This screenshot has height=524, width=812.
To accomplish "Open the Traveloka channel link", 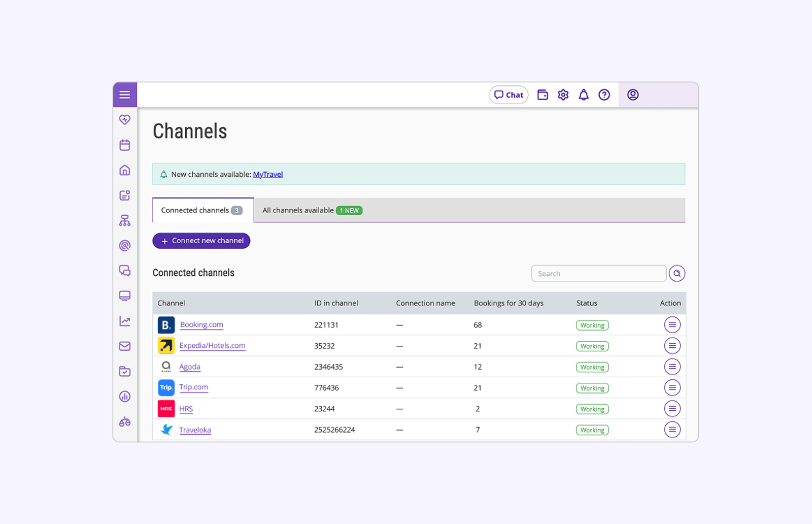I will (x=195, y=430).
